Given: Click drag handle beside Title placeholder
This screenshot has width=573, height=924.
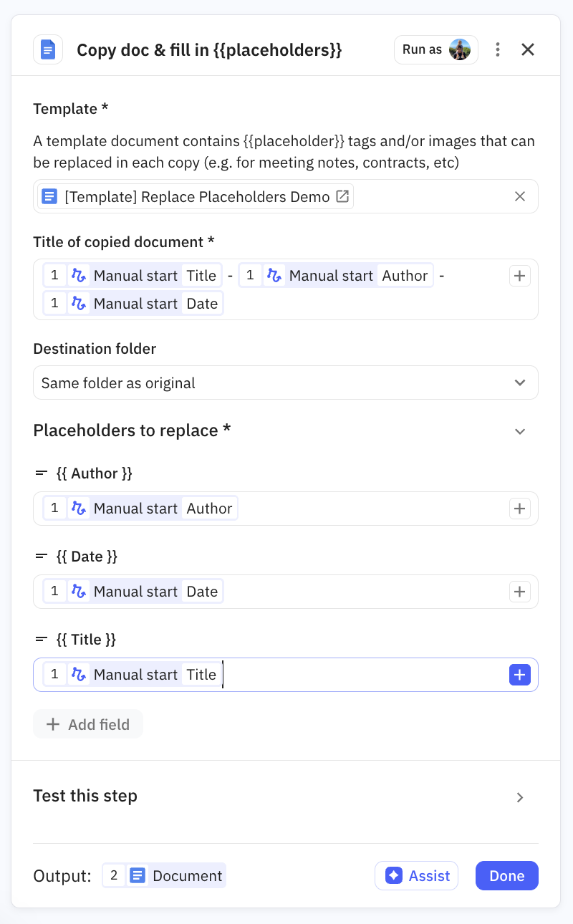Looking at the screenshot, I should point(42,640).
